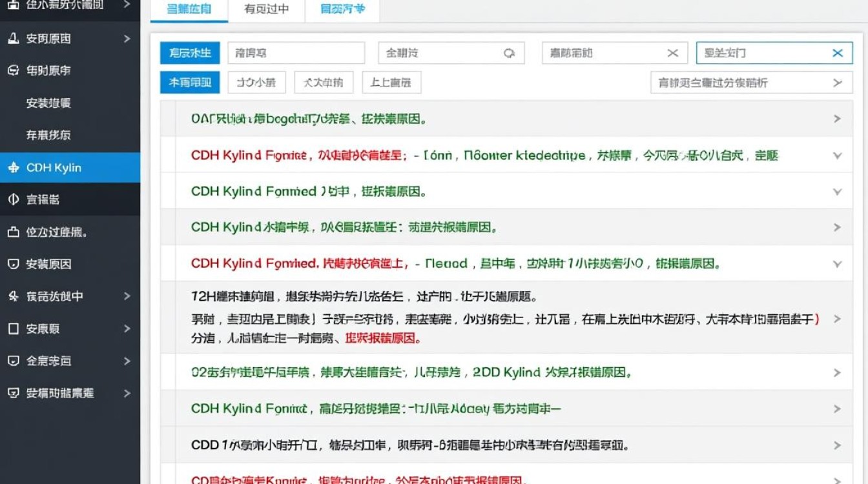Expand the green row containing 'bogchit' via its chevron
The height and width of the screenshot is (484, 868).
point(837,119)
